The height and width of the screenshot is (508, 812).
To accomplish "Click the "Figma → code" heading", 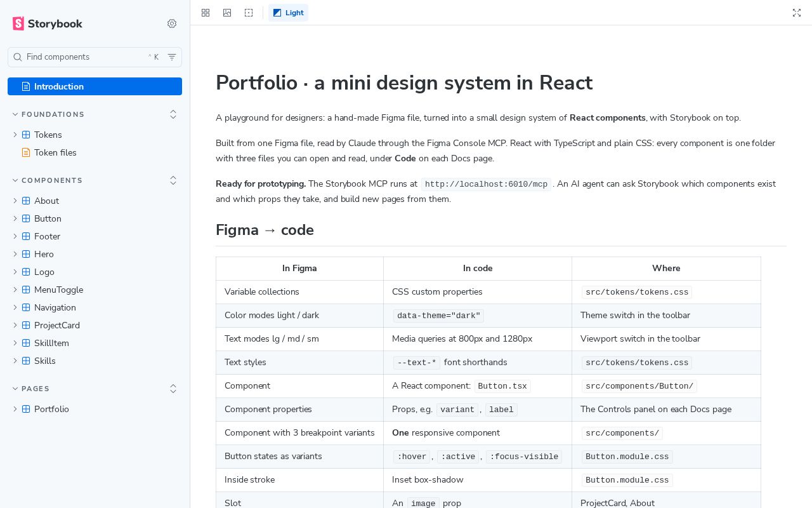I will click(x=265, y=230).
